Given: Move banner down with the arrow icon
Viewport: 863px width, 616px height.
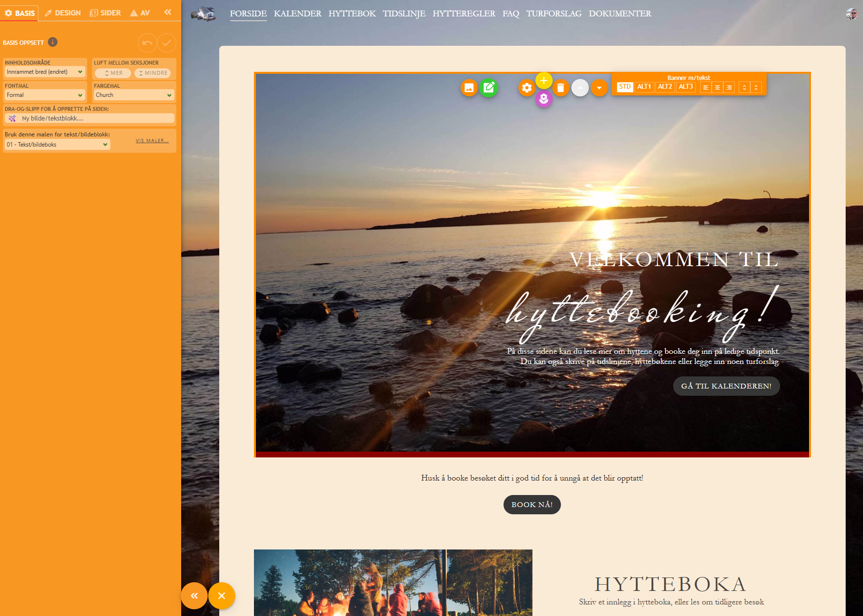Looking at the screenshot, I should coord(599,88).
